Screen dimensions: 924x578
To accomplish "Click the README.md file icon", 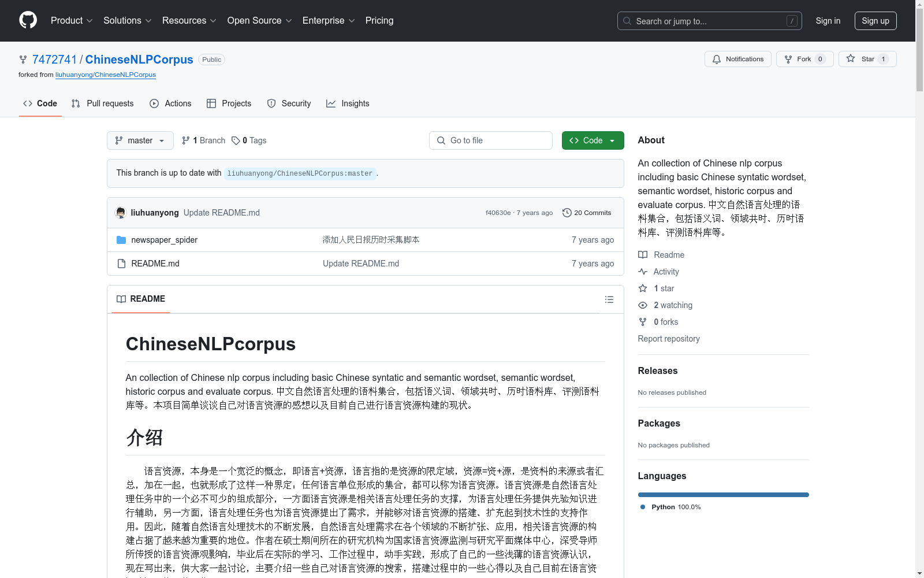I will [121, 264].
